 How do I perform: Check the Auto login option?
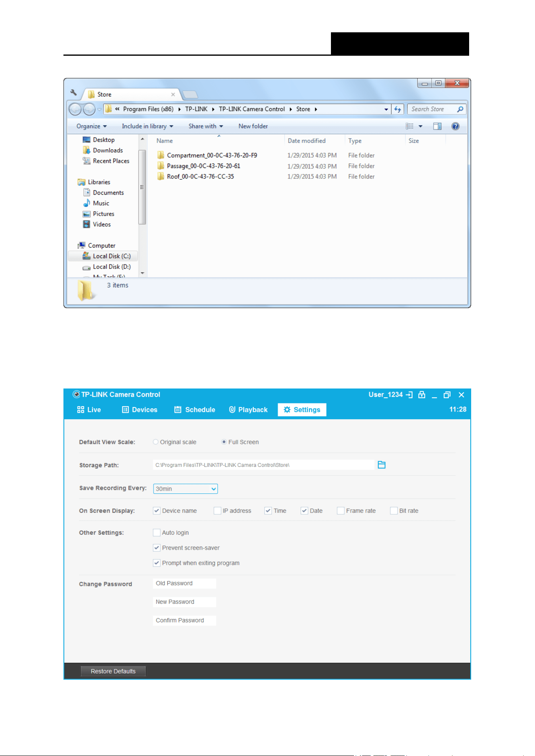click(x=157, y=532)
